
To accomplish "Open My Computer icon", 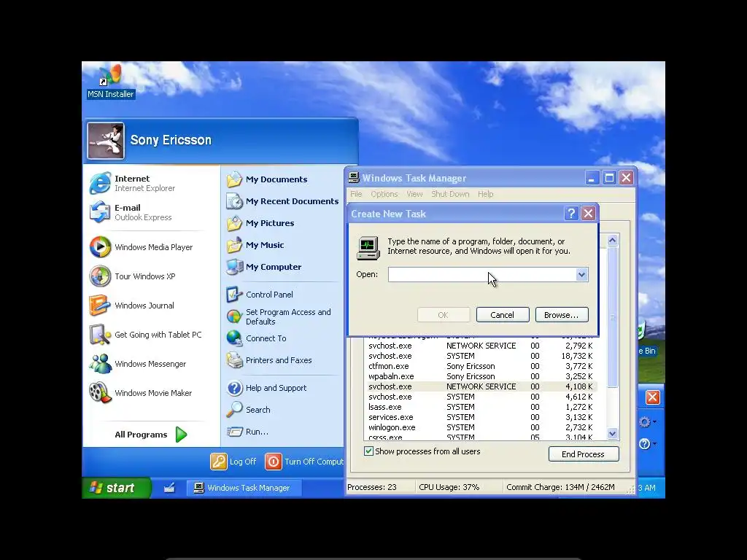I will 234,267.
